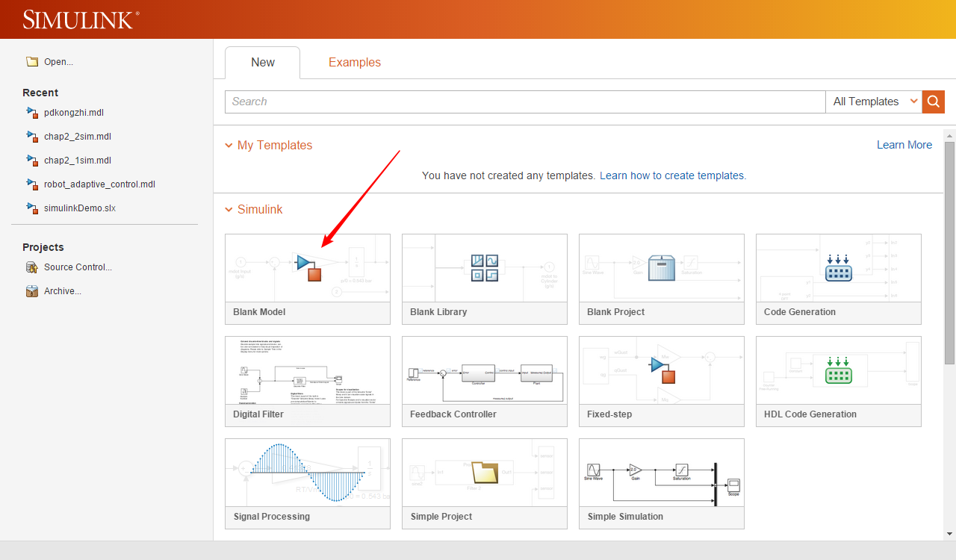Click Source Control... under Projects

(x=78, y=267)
